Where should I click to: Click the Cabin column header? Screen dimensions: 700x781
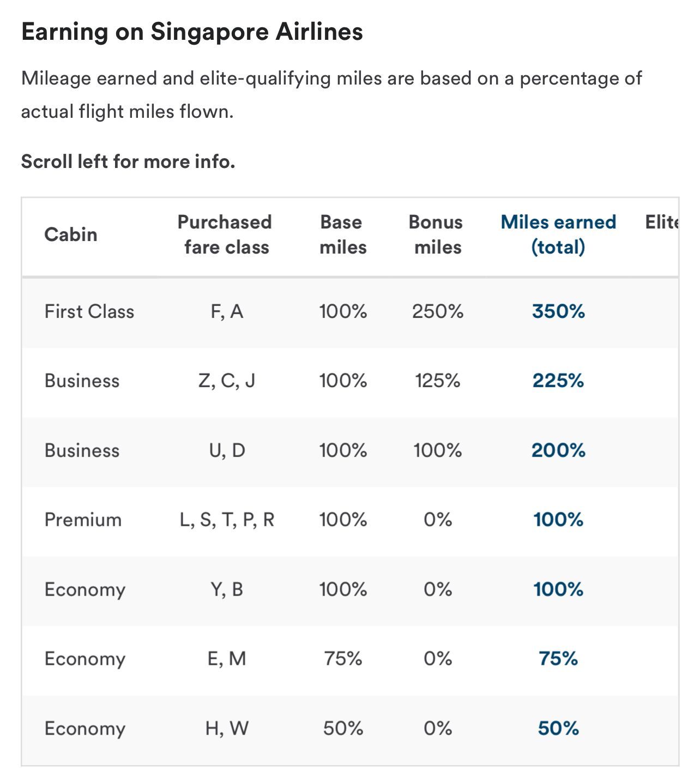71,235
